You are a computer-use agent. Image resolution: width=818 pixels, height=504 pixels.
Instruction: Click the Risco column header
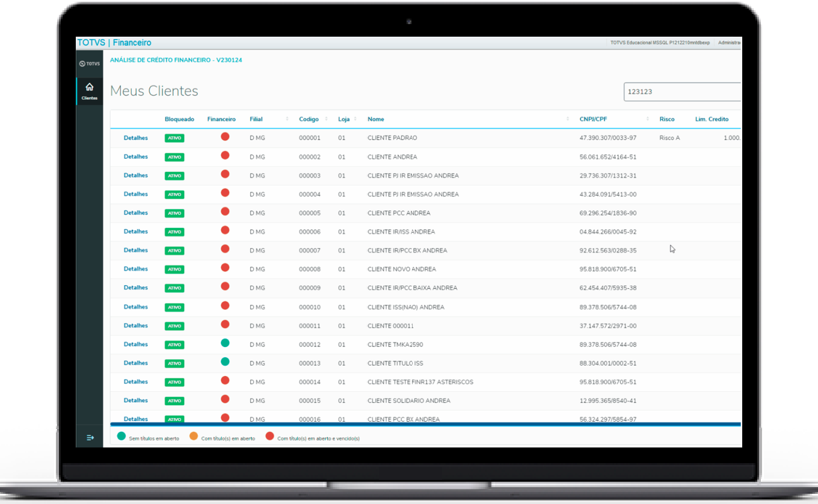pyautogui.click(x=666, y=119)
